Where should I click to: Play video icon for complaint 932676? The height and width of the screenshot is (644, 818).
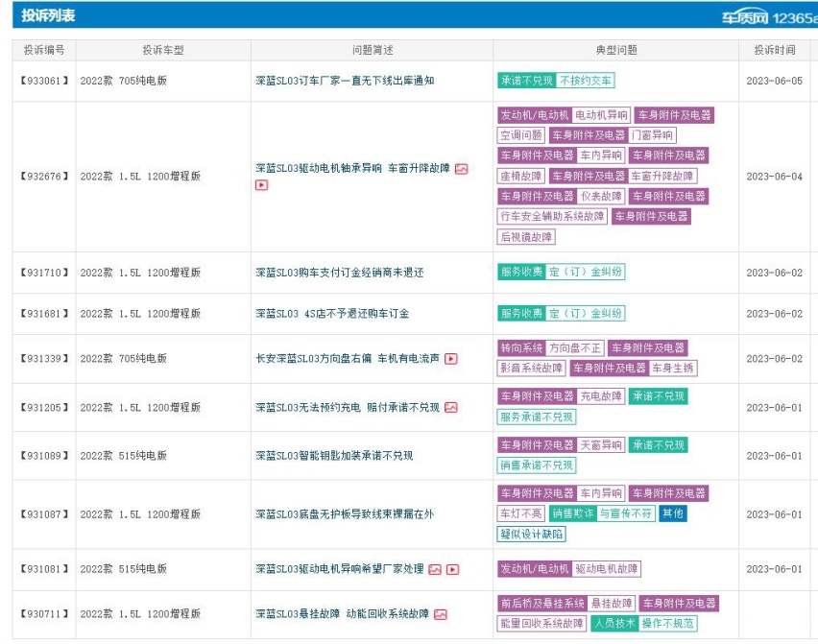coord(261,185)
